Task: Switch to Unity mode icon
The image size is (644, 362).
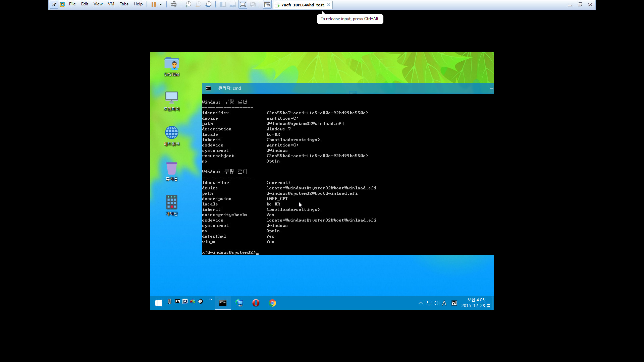Action: point(253,4)
